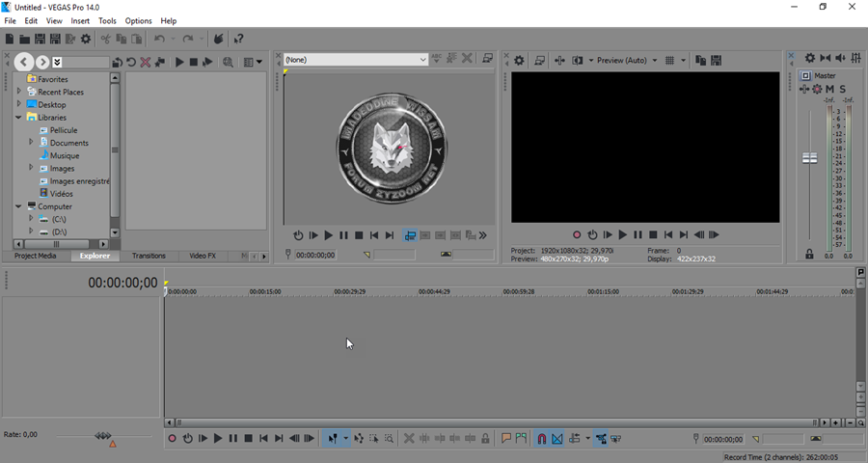This screenshot has height=463, width=868.
Task: Click the Trimmer timecode 00:00:00;00 field
Action: click(x=315, y=255)
